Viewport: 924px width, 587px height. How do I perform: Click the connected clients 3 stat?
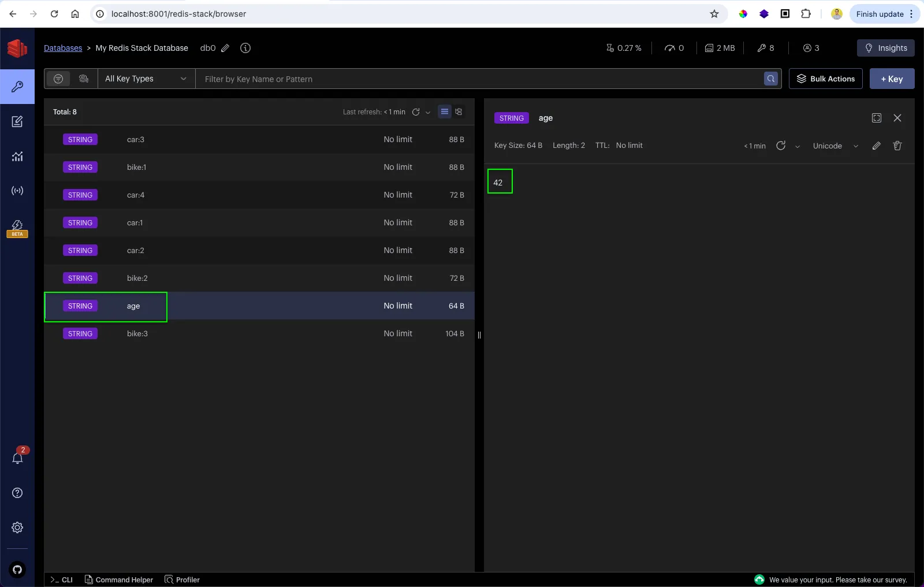click(x=811, y=48)
